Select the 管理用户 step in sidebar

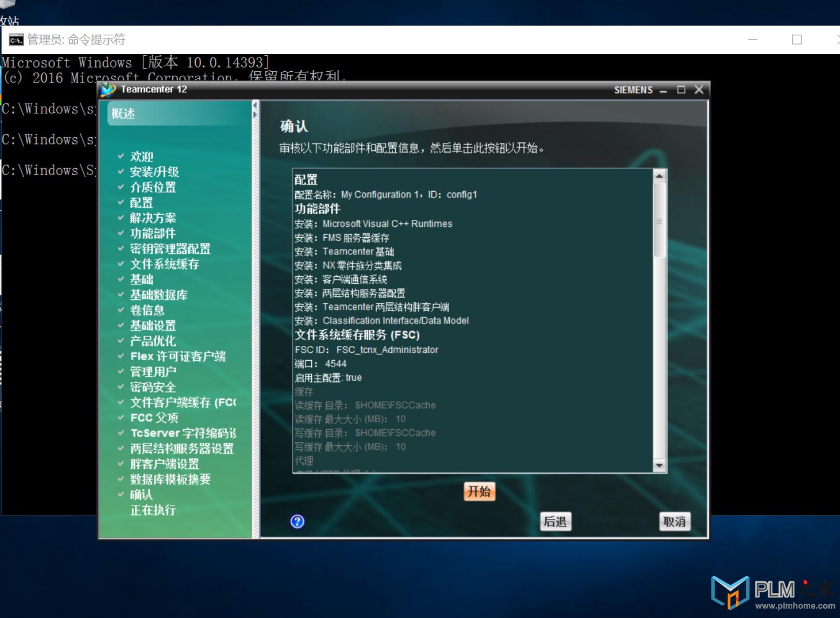pos(153,372)
